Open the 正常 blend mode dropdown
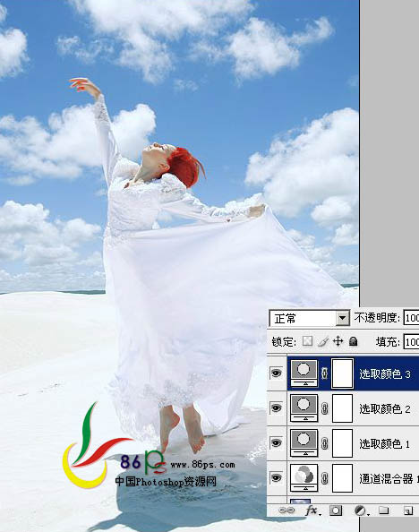The width and height of the screenshot is (419, 532). (310, 318)
